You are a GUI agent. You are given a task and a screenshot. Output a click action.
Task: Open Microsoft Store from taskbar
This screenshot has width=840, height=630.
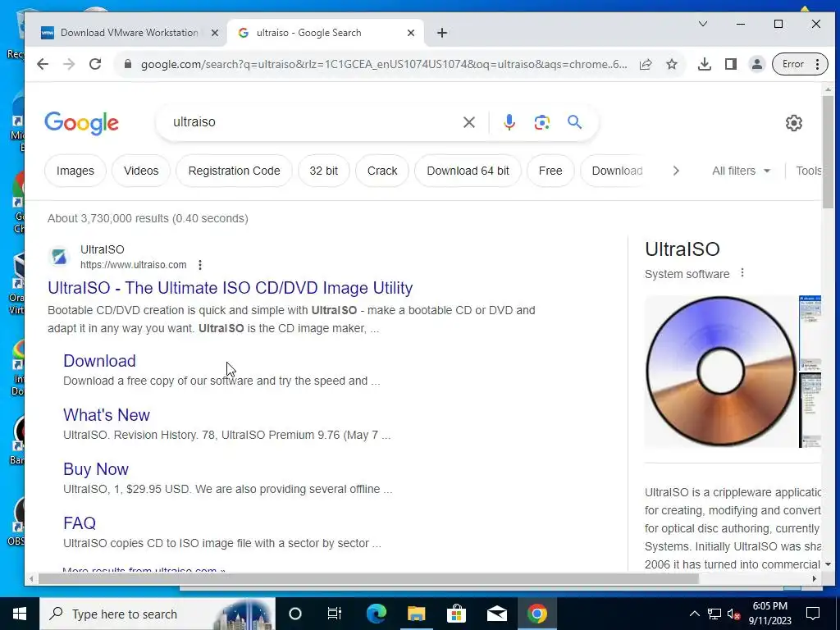[456, 614]
